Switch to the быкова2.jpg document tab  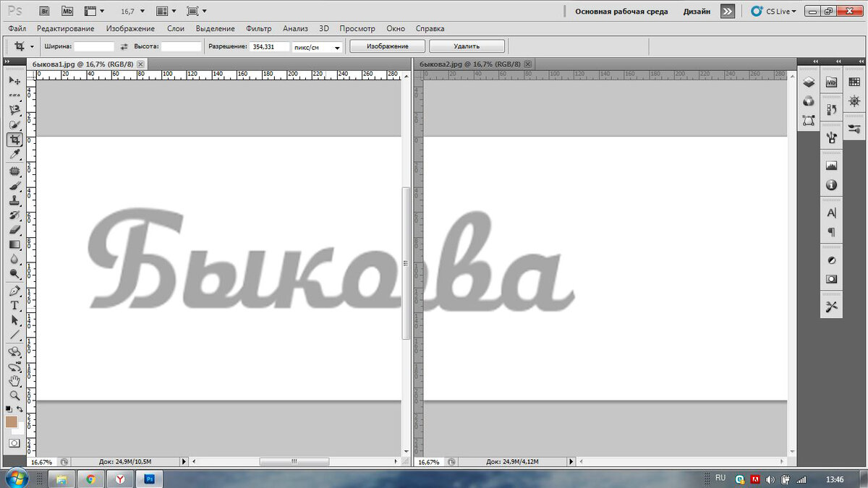pos(470,64)
